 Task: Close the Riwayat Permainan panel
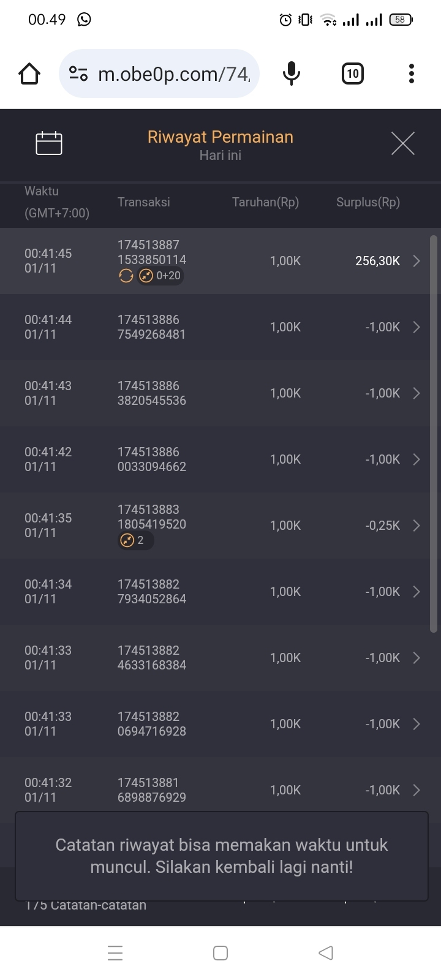pos(403,143)
